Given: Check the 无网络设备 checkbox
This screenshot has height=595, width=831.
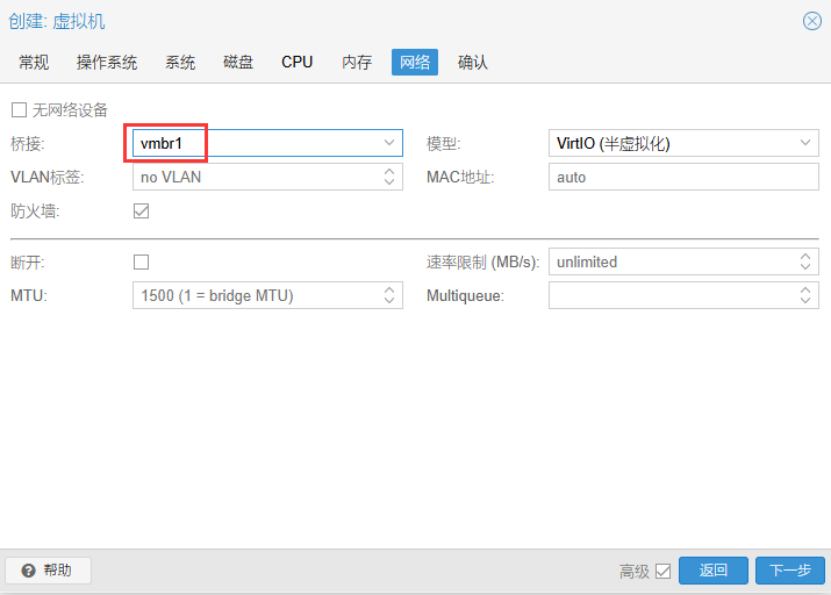Looking at the screenshot, I should click(19, 110).
